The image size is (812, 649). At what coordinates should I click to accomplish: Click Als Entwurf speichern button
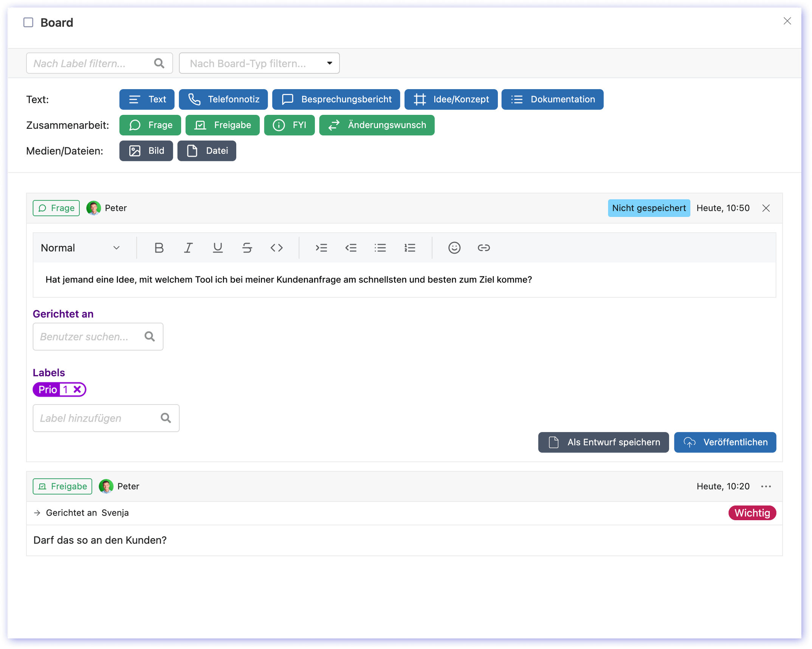pyautogui.click(x=603, y=442)
